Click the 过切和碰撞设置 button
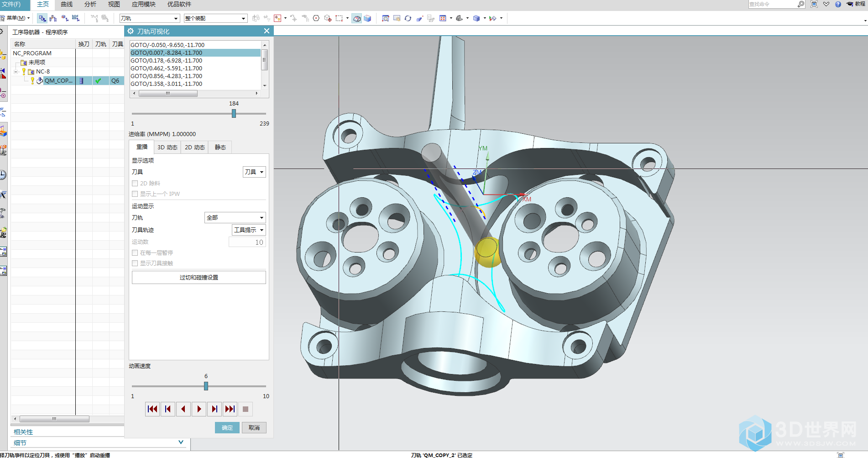 [199, 278]
